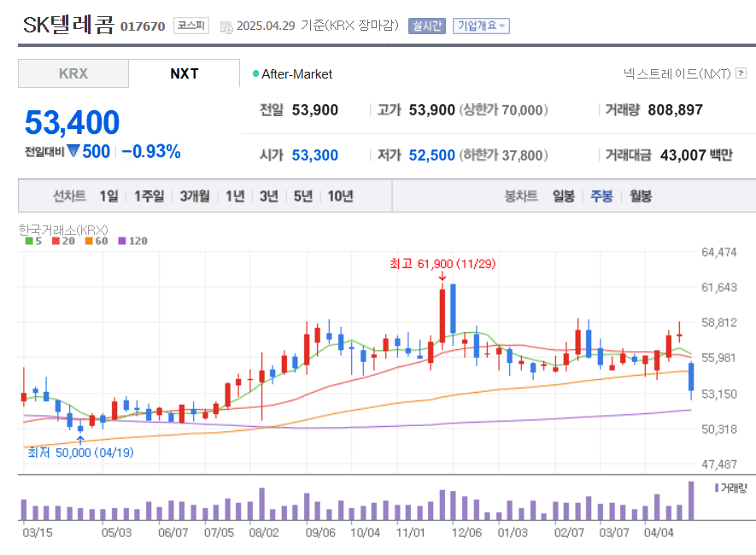The height and width of the screenshot is (555, 756).
Task: Click the 최저 50,000 (04/19) marker
Action: [x=80, y=453]
